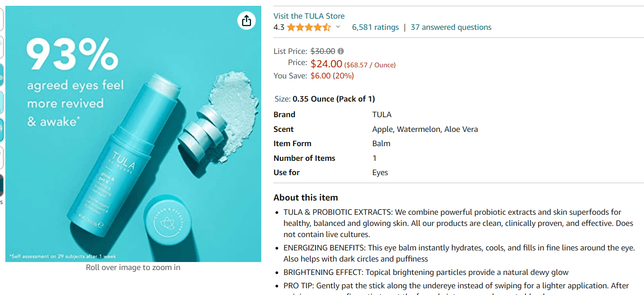Viewport: 644px width, 295px height.
Task: Click the $6.00 (20%) savings amount
Action: 332,76
